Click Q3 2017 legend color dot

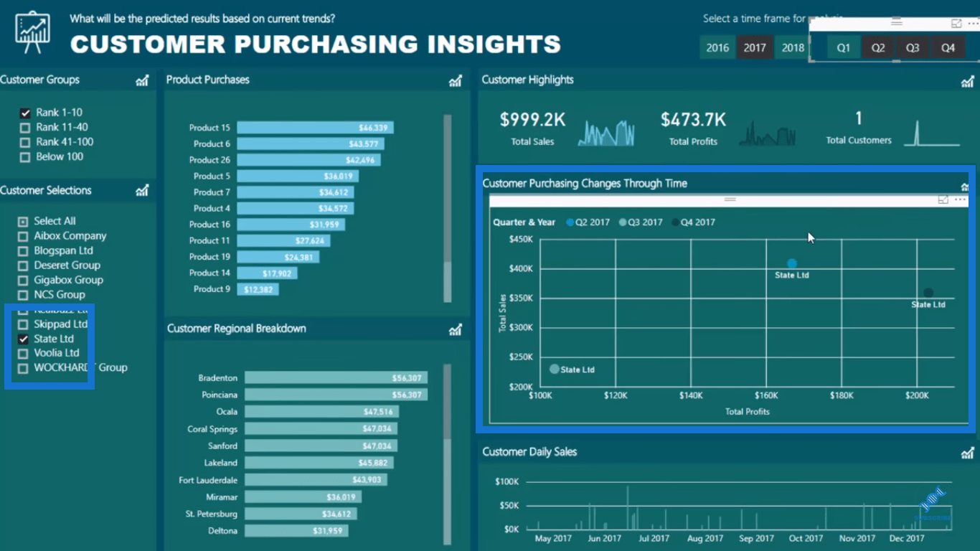(x=623, y=222)
